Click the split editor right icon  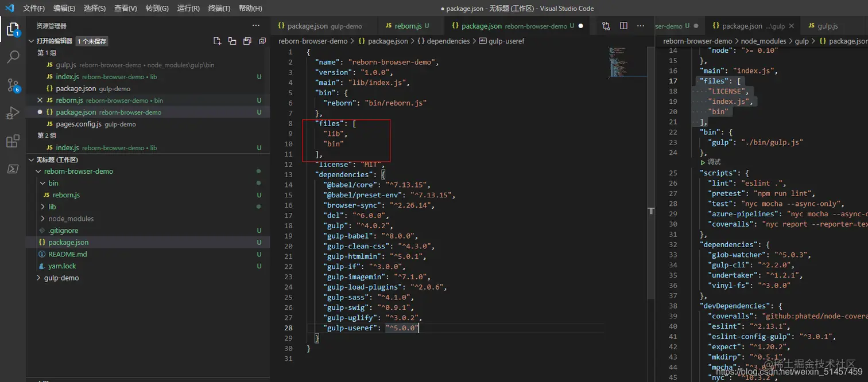click(623, 26)
